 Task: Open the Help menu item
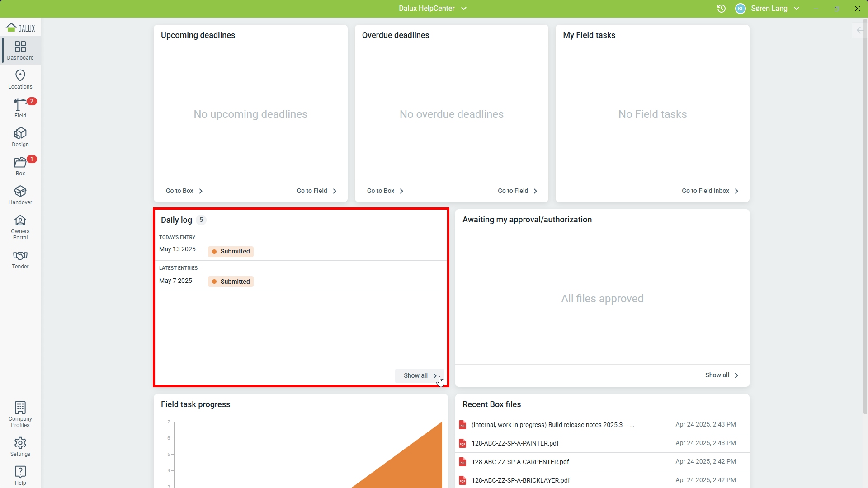tap(20, 475)
